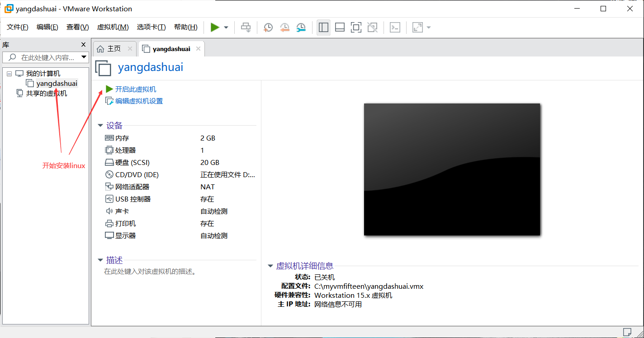Close the 主页 tab
The height and width of the screenshot is (338, 644).
tap(130, 49)
